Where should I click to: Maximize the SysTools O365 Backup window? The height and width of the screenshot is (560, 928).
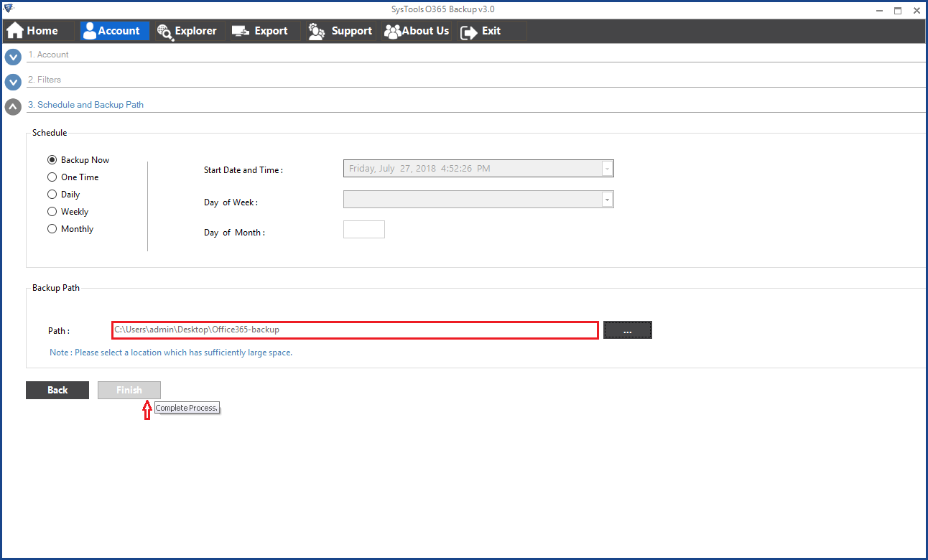[x=898, y=10]
